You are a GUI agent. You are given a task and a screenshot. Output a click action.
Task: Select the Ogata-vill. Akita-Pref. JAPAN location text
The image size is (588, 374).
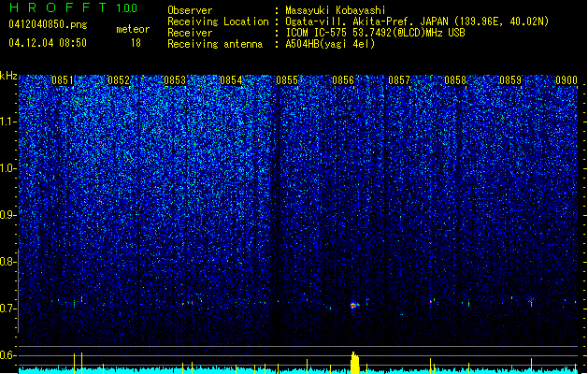[417, 22]
